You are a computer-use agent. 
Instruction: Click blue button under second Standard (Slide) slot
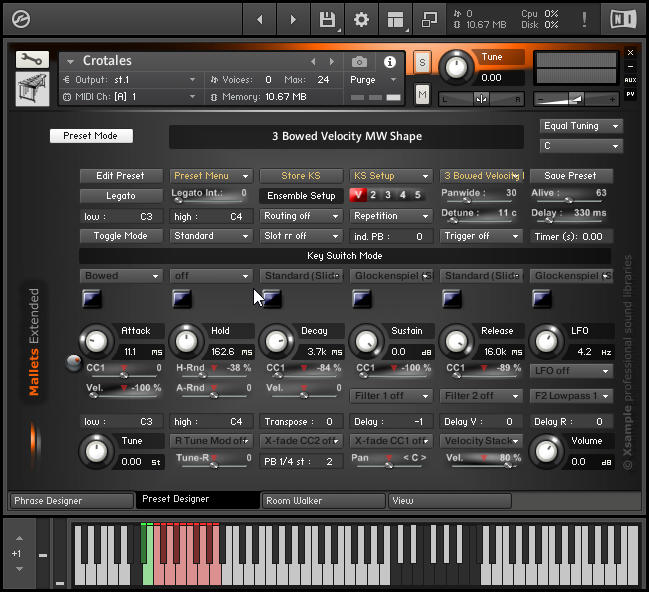452,298
